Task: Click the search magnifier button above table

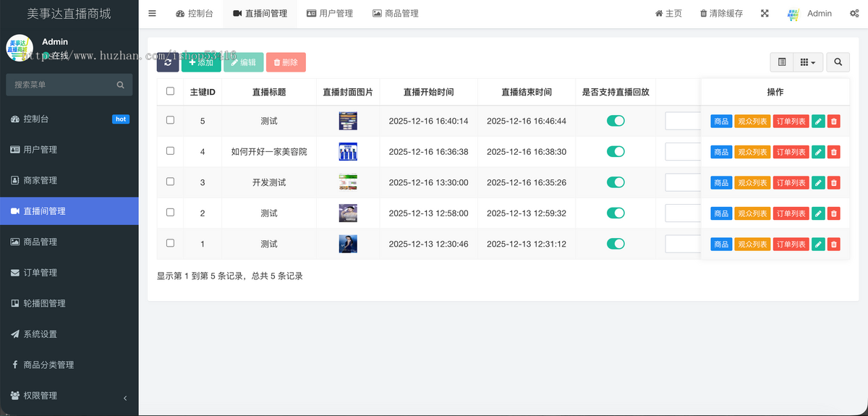Action: pos(838,63)
